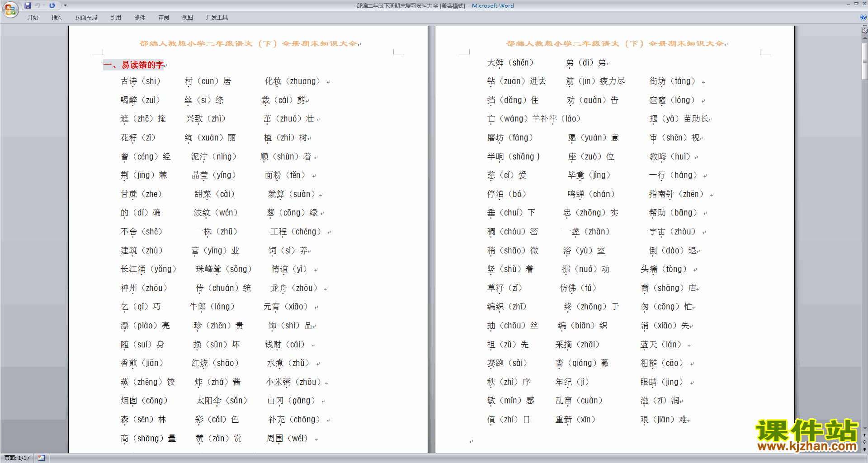Click the entry 稠（chóu）密

pos(513,232)
